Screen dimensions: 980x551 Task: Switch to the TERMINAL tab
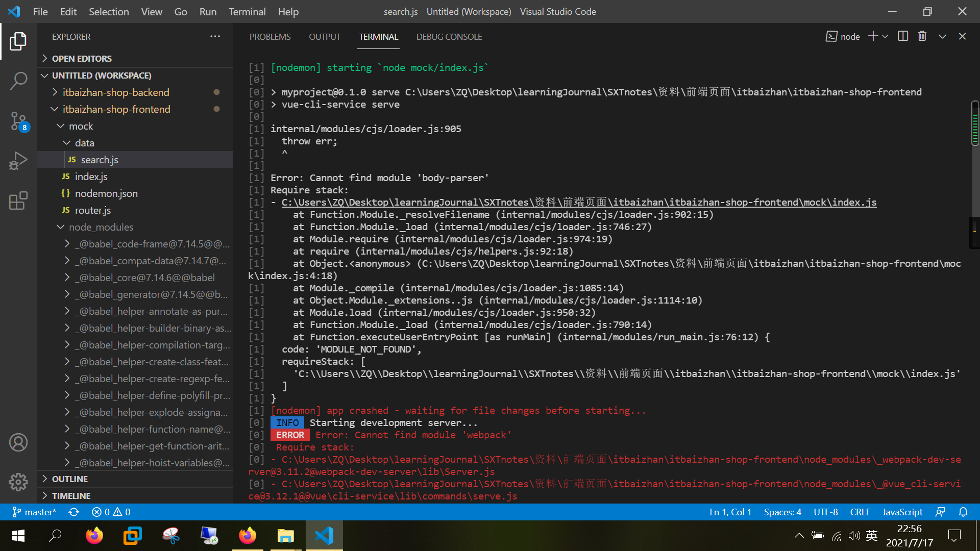(378, 37)
